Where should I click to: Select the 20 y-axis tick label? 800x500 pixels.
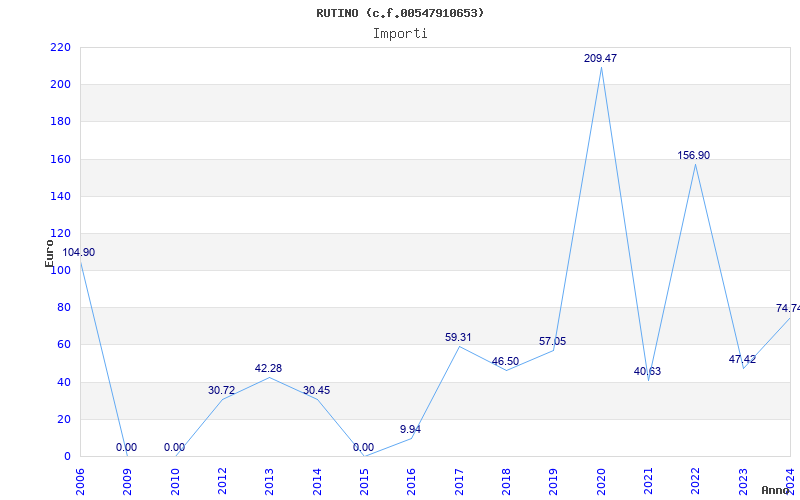point(63,419)
